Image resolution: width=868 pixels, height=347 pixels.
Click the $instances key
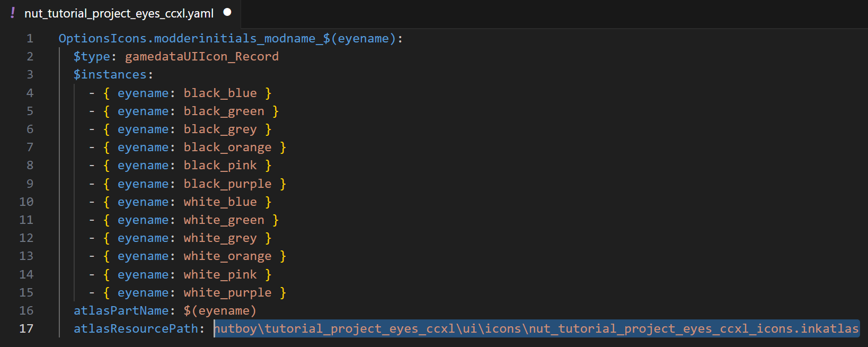coord(110,75)
